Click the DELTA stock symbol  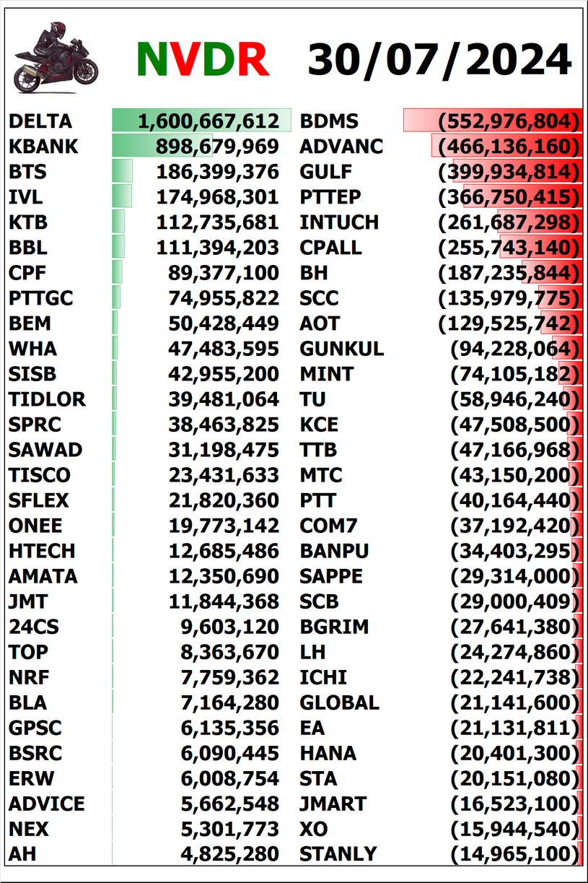point(40,121)
